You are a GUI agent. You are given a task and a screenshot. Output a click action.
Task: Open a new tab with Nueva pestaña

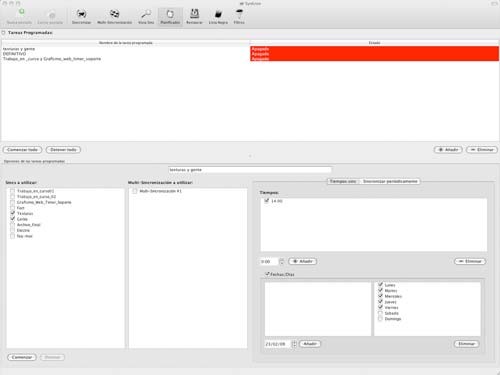click(x=20, y=16)
